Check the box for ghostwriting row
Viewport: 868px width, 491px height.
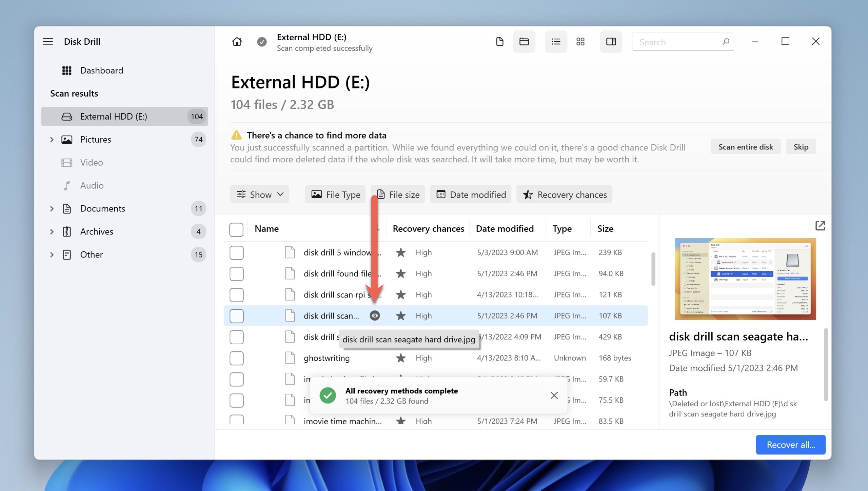(x=236, y=358)
